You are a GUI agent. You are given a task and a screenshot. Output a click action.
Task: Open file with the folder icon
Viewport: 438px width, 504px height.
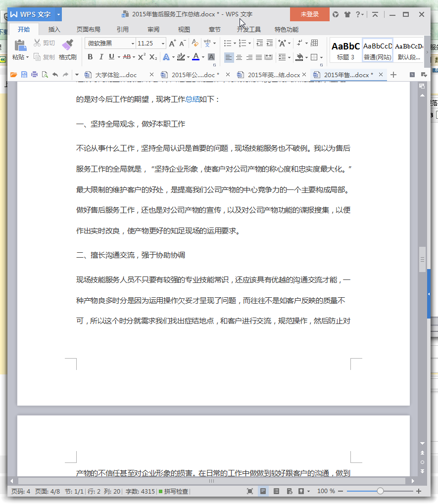(13, 75)
